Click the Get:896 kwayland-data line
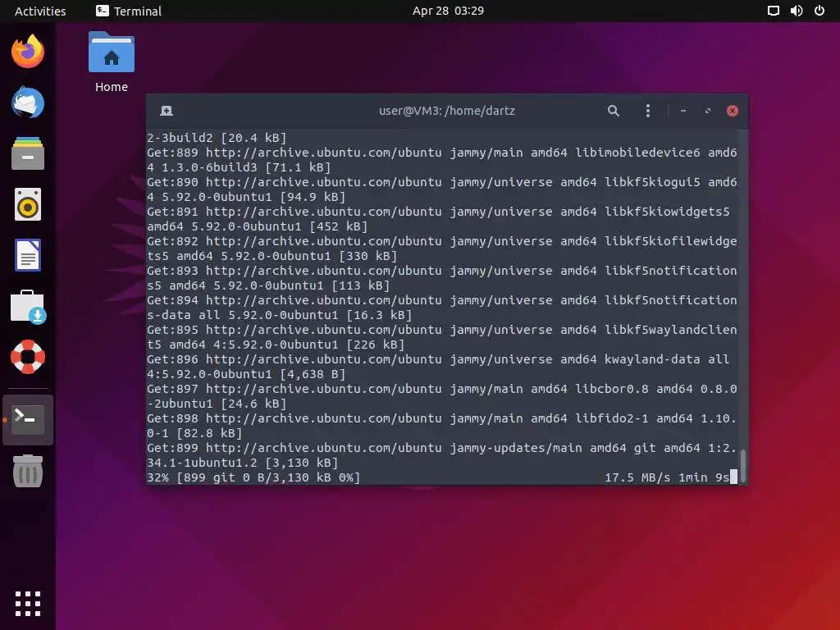 (x=438, y=367)
